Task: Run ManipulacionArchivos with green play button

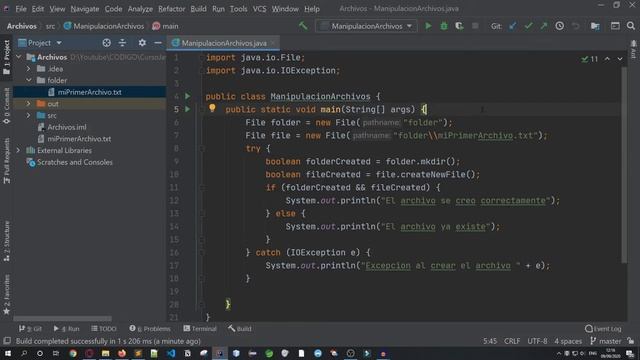Action: 428,26
